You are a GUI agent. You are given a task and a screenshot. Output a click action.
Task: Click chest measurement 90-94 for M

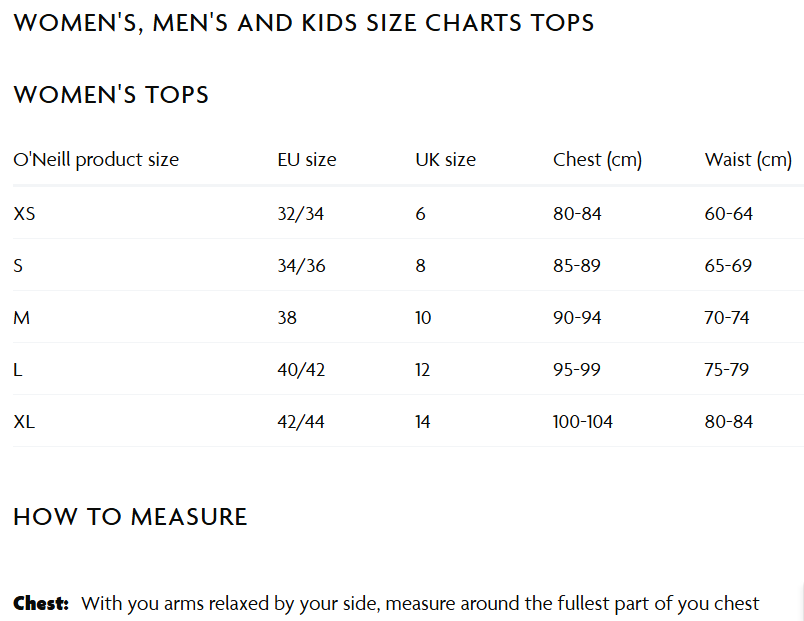click(x=577, y=318)
